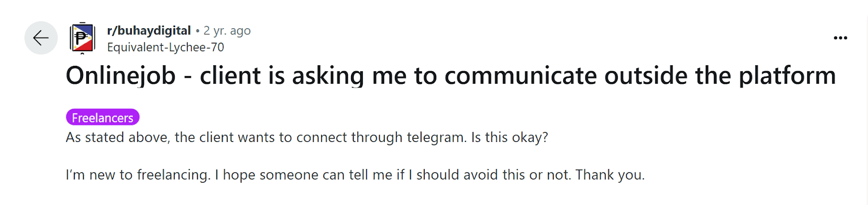This screenshot has height=205, width=868.
Task: Filter posts by the Freelancers flair
Action: coord(103,117)
